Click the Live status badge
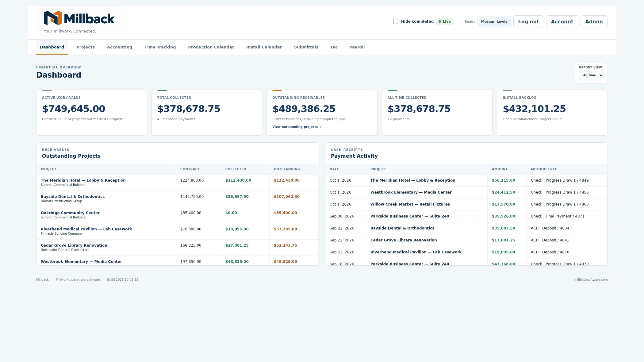 click(444, 21)
